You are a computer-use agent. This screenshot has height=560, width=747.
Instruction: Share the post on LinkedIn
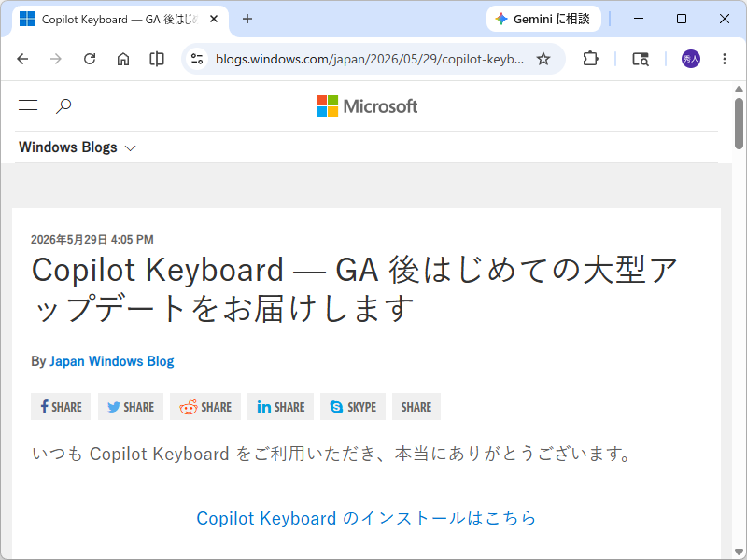point(281,407)
